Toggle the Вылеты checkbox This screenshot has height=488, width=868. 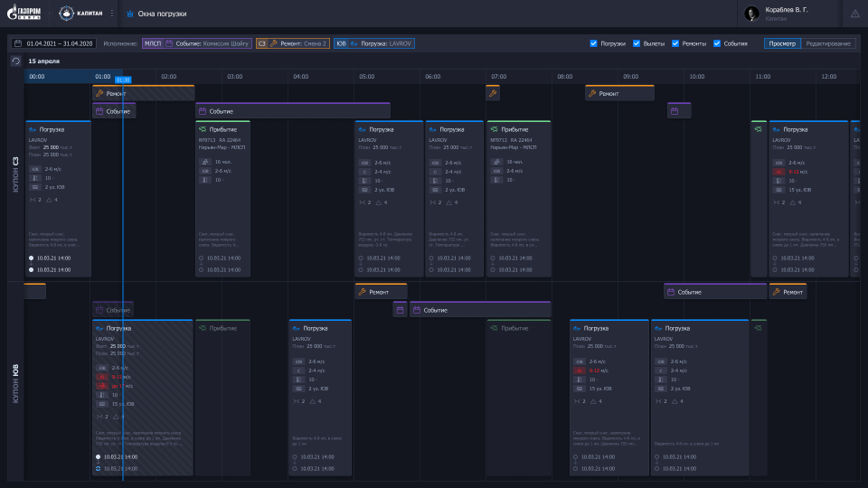(x=637, y=43)
